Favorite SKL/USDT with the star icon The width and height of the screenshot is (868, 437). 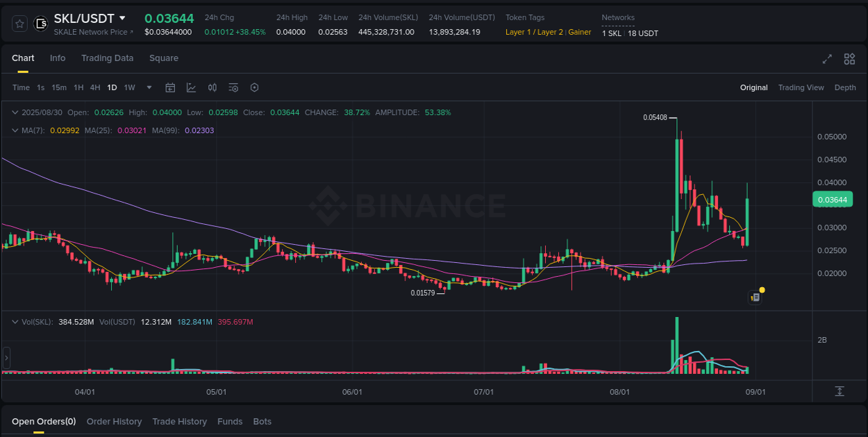[x=19, y=23]
